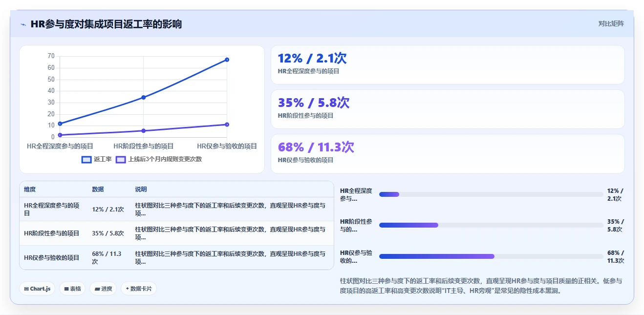Click the purple line point for HR全程深度参与的项目
The height and width of the screenshot is (315, 644).
(x=60, y=135)
